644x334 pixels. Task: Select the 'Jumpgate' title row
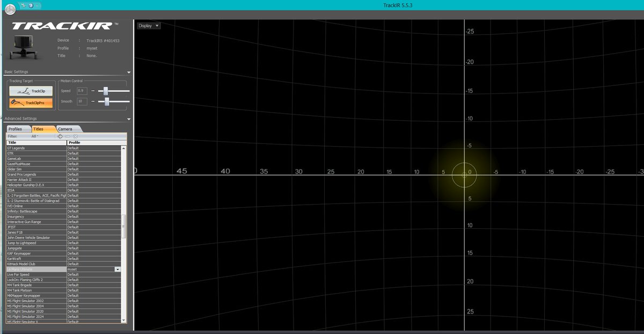[64, 248]
